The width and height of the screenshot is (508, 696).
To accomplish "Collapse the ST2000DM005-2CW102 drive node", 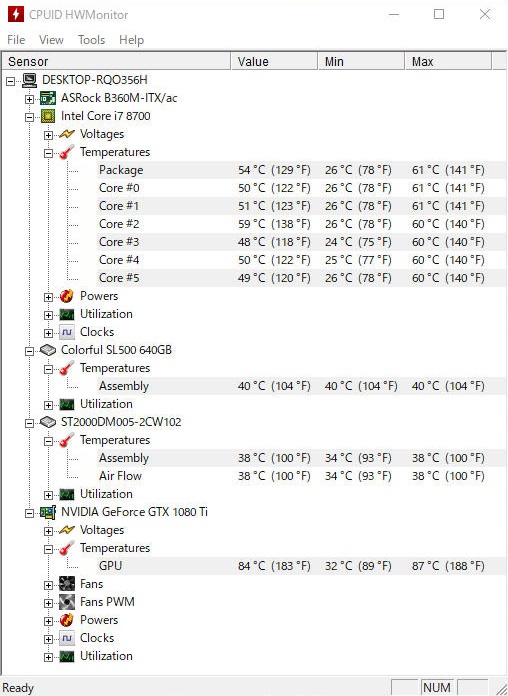I will point(29,423).
